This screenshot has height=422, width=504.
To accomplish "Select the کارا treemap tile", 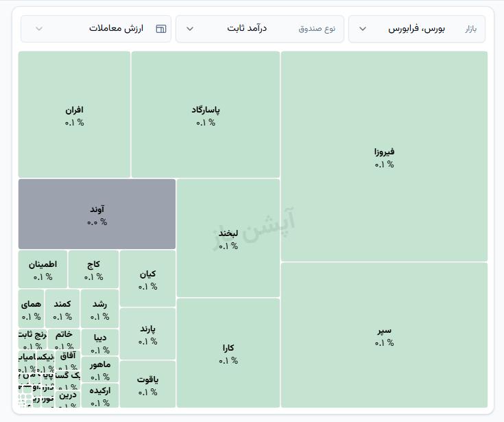I will pos(228,353).
